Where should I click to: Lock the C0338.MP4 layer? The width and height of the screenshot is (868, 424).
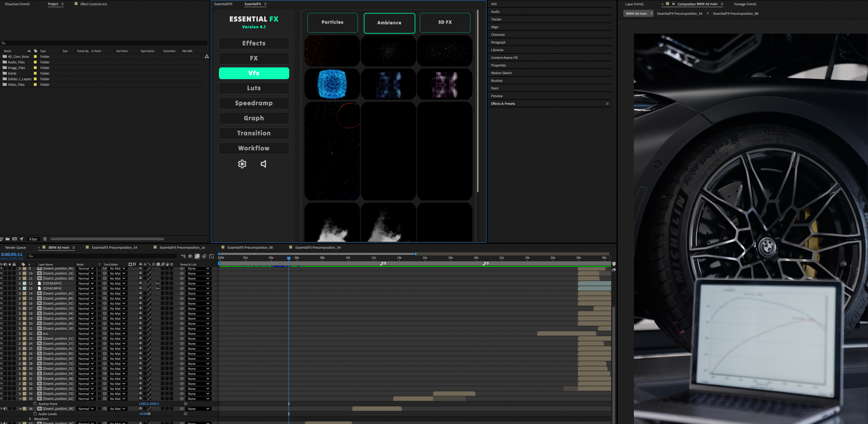pyautogui.click(x=14, y=283)
